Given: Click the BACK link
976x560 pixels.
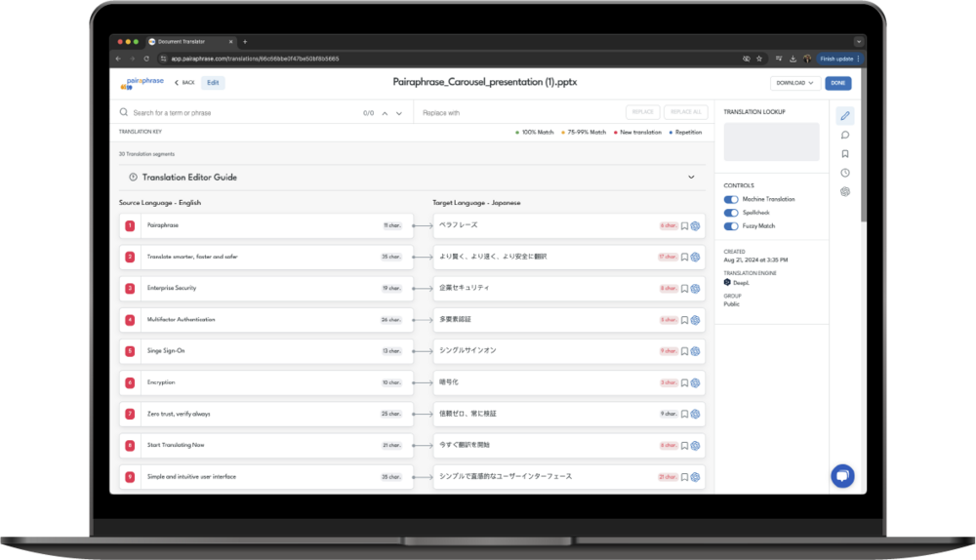Looking at the screenshot, I should click(184, 83).
